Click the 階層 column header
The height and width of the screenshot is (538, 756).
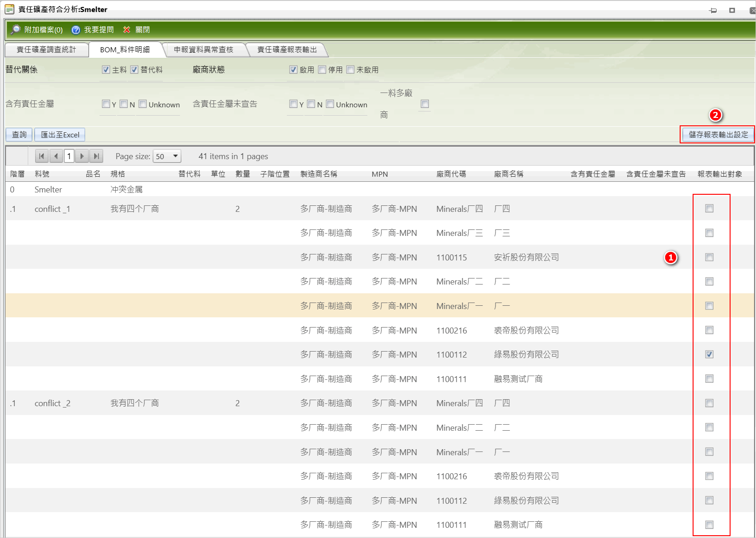point(17,174)
